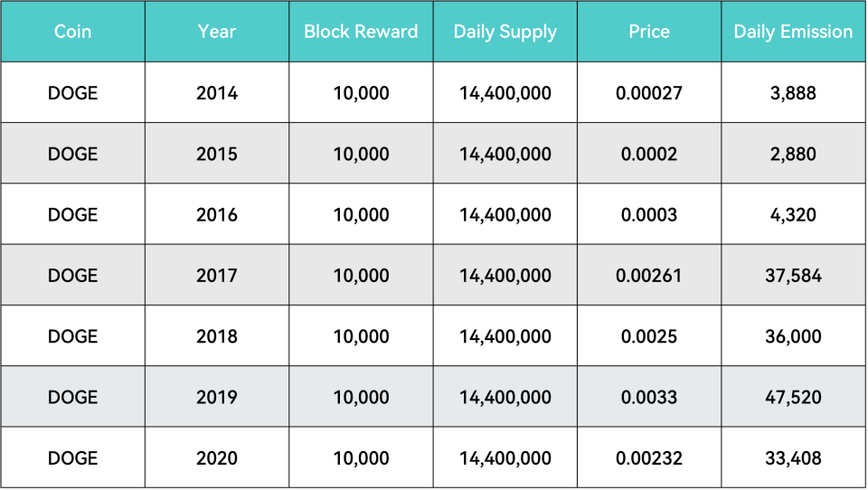
Task: Click the Block Reward header cell
Action: tap(361, 32)
